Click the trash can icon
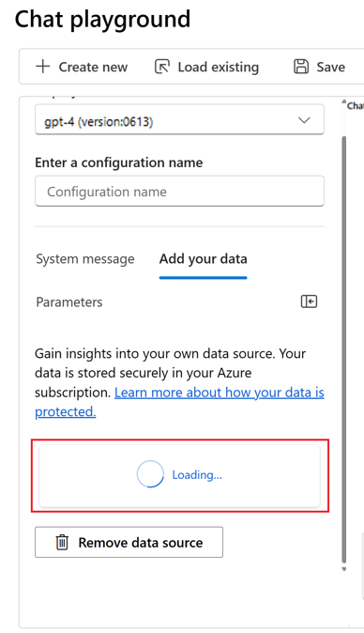Viewport: 364px width, 633px height. click(x=62, y=542)
